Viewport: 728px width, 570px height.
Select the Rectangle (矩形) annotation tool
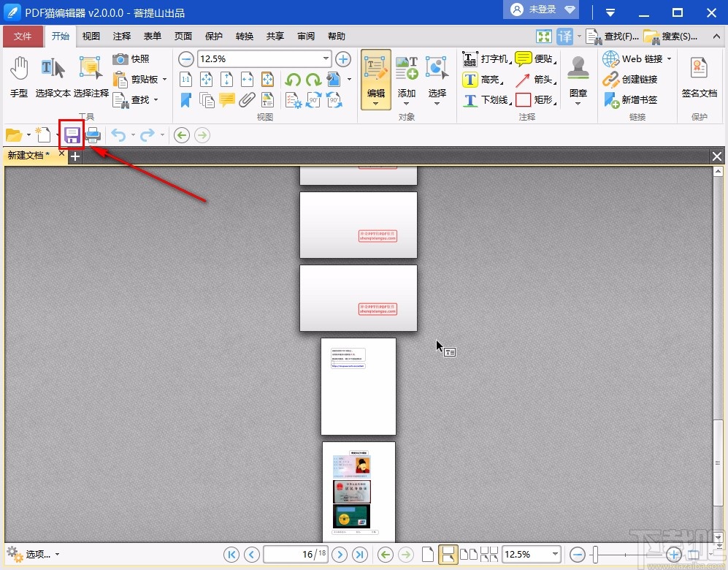click(536, 100)
